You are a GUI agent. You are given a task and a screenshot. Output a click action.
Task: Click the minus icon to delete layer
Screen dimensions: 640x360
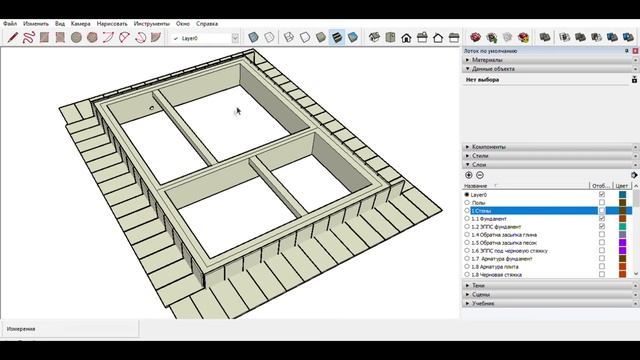coord(480,175)
